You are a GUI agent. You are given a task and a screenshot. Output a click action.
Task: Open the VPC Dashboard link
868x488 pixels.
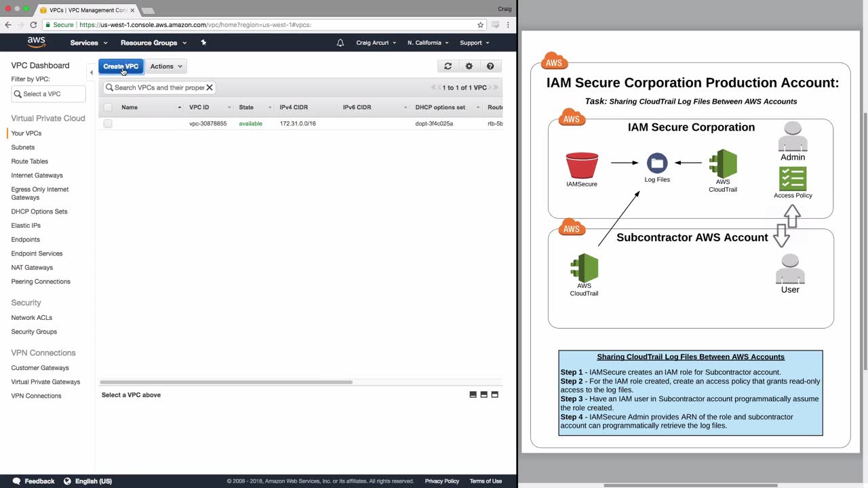(x=40, y=65)
